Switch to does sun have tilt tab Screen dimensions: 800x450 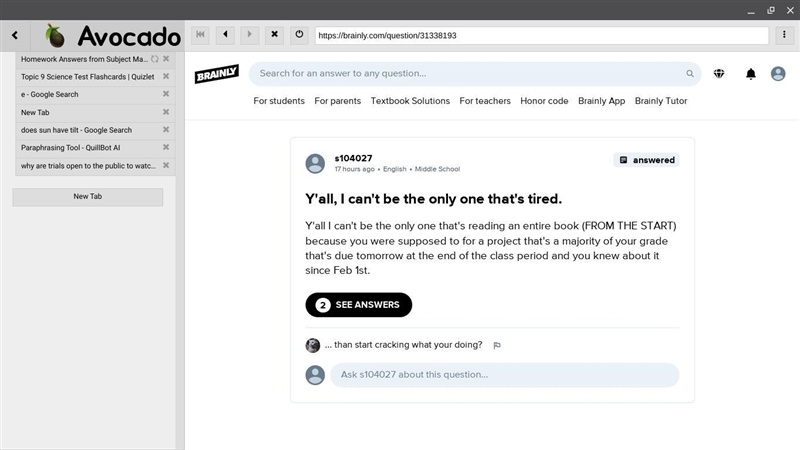coord(77,130)
